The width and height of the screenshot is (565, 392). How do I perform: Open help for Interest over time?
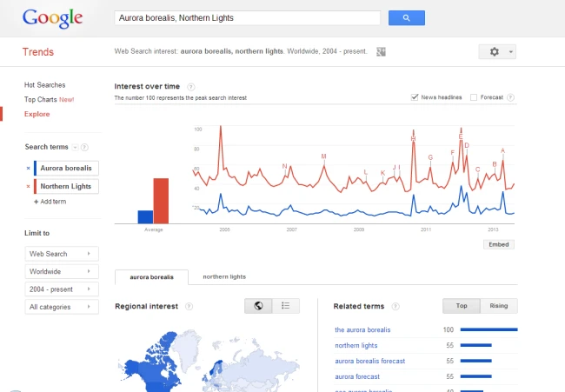[x=191, y=87]
